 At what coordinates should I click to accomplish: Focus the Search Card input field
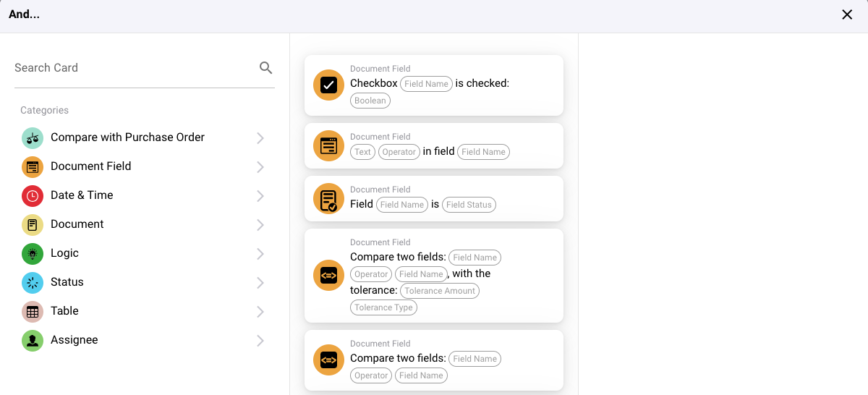[x=134, y=68]
